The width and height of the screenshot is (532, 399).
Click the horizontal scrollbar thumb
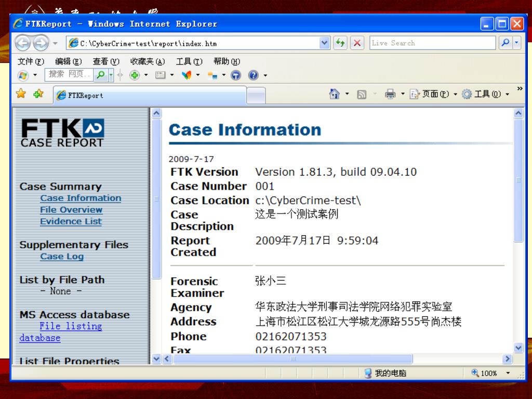pyautogui.click(x=293, y=358)
